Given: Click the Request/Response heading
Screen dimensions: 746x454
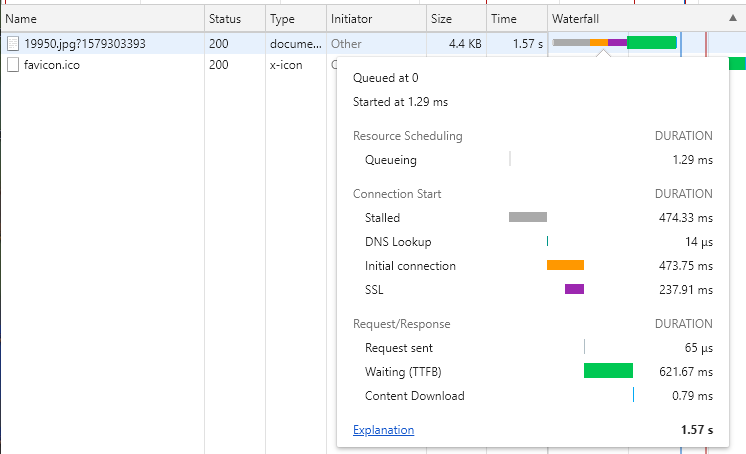Looking at the screenshot, I should 402,324.
